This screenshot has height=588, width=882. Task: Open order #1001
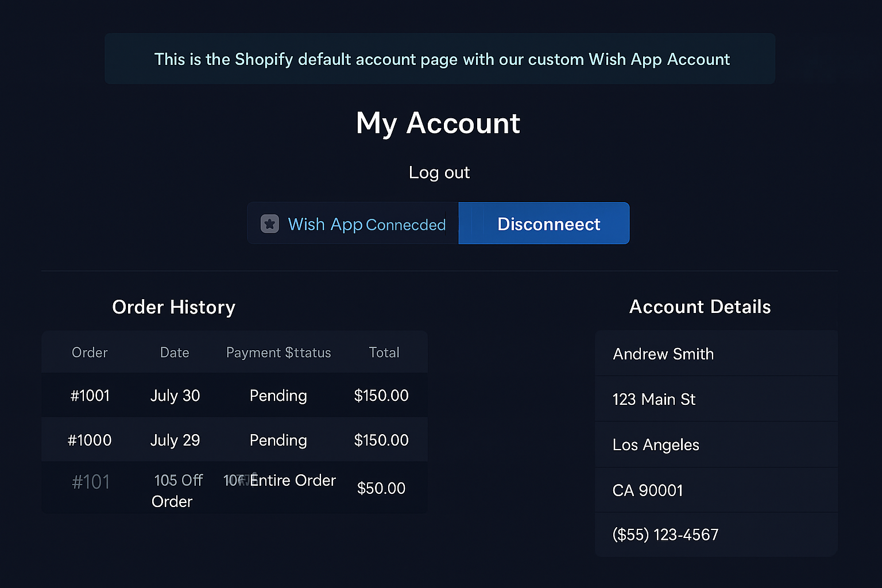click(x=90, y=396)
